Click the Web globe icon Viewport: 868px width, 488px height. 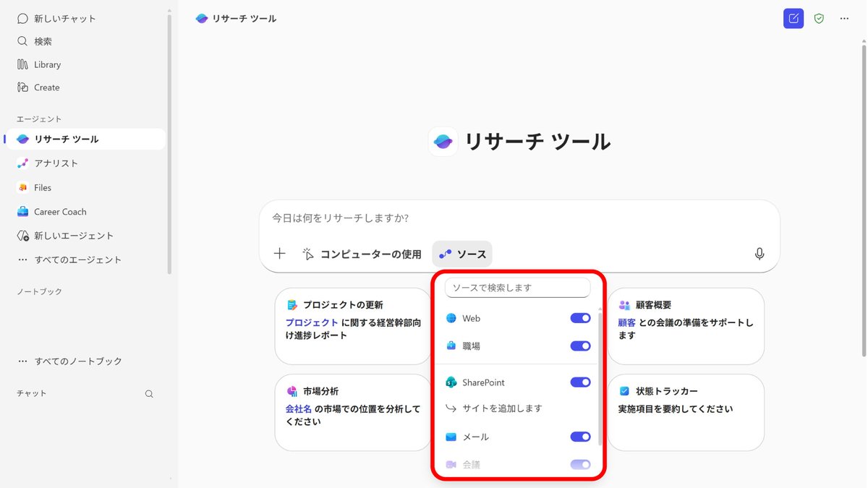point(451,318)
